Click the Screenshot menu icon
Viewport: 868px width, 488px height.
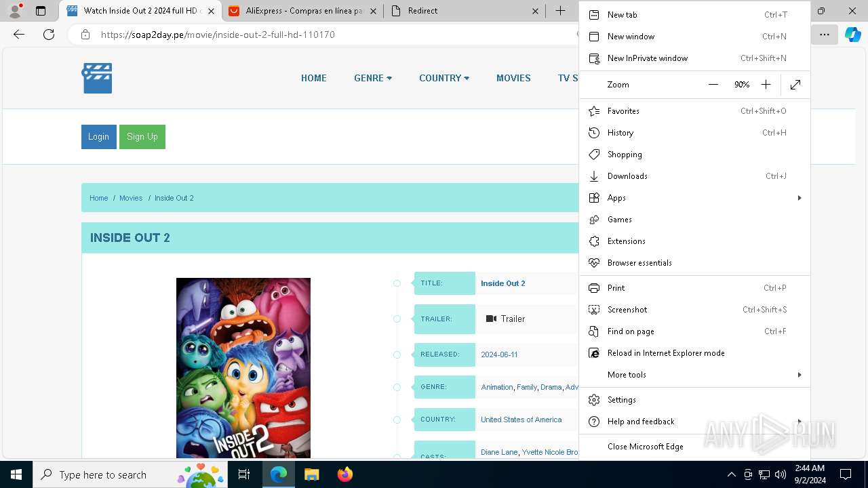pos(594,310)
